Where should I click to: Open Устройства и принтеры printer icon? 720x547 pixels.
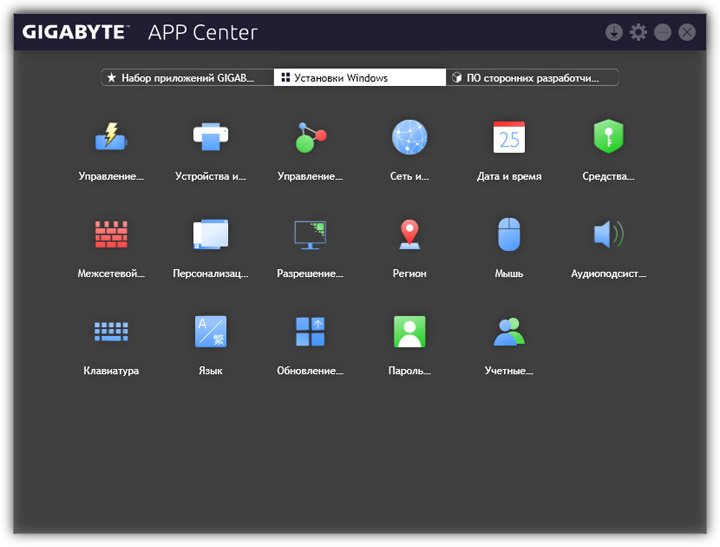pos(210,137)
